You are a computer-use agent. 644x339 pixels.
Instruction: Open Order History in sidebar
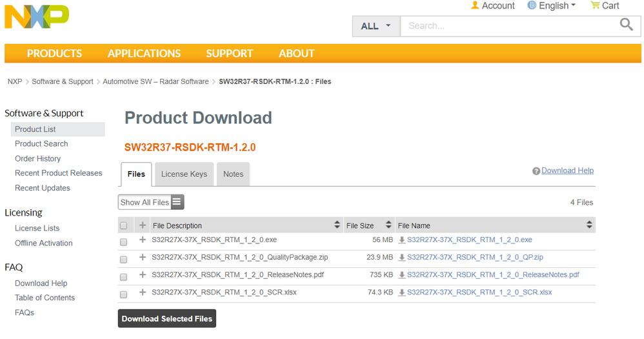click(x=38, y=159)
